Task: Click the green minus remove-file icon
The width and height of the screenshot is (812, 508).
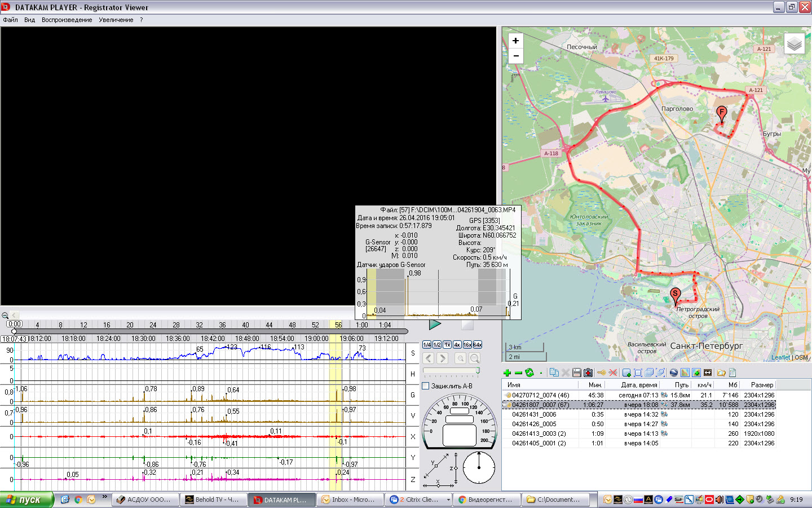Action: (x=518, y=373)
